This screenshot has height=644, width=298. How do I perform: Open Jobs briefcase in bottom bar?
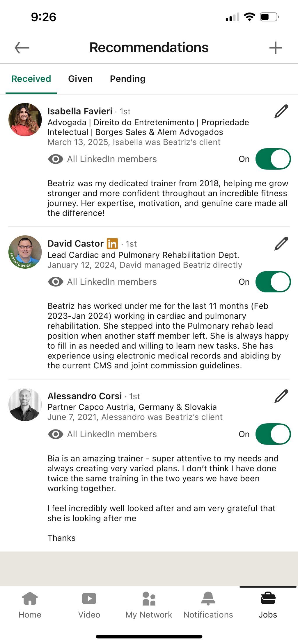268,605
